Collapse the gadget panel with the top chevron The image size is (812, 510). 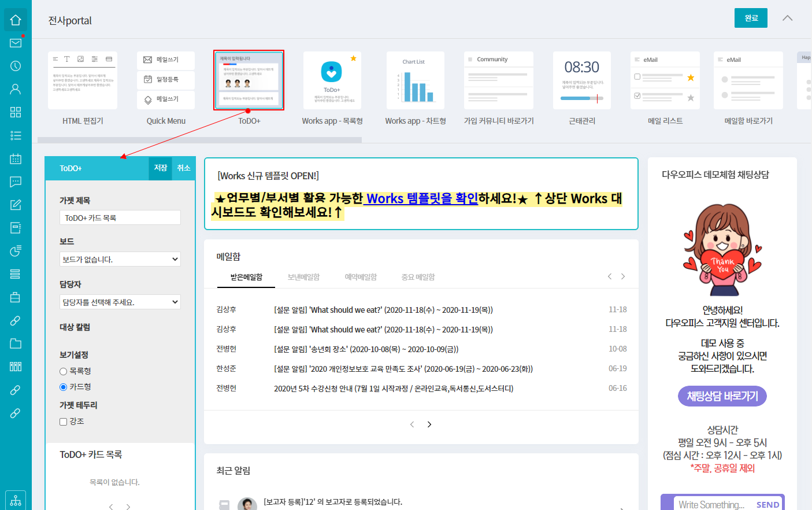tap(787, 18)
